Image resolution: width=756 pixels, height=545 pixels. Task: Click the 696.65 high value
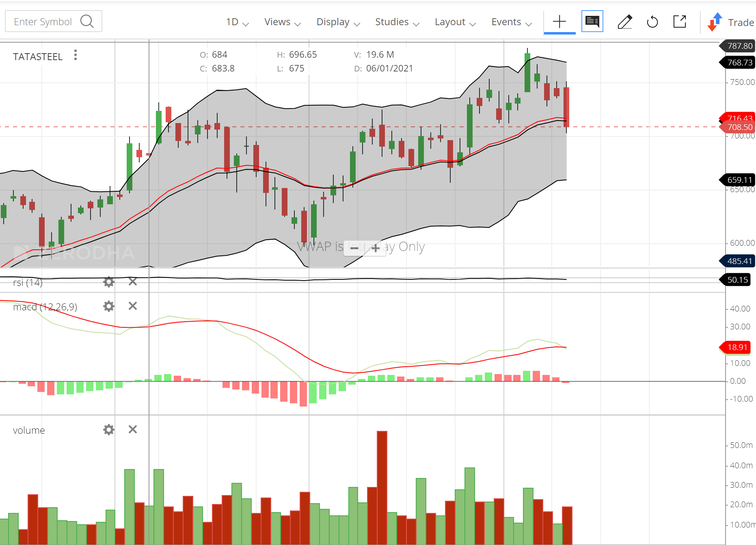click(x=303, y=54)
